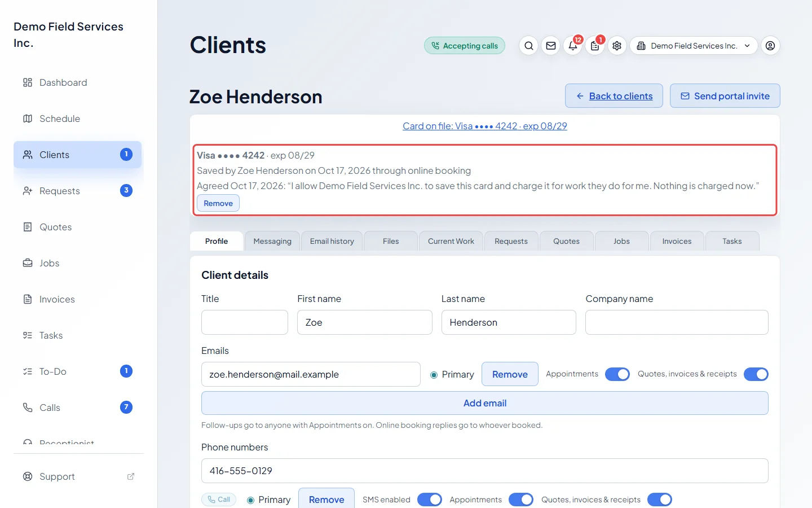
Task: Click Send portal invite button
Action: 725,96
